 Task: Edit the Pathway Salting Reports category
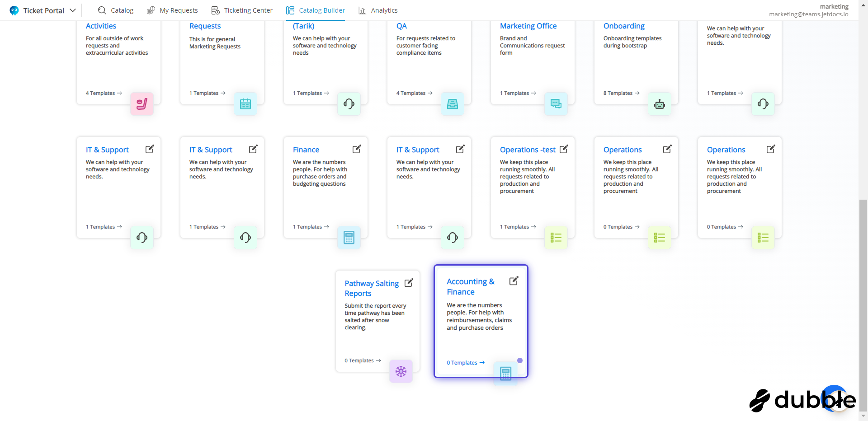point(409,283)
